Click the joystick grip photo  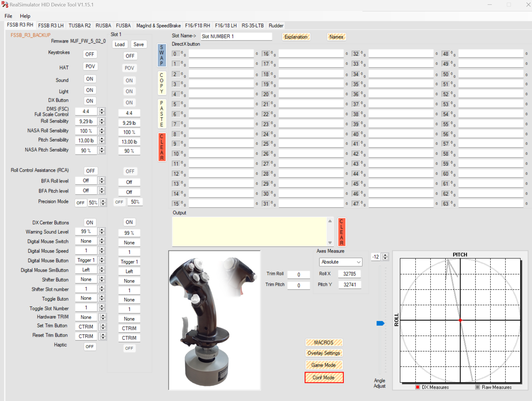[x=214, y=320]
